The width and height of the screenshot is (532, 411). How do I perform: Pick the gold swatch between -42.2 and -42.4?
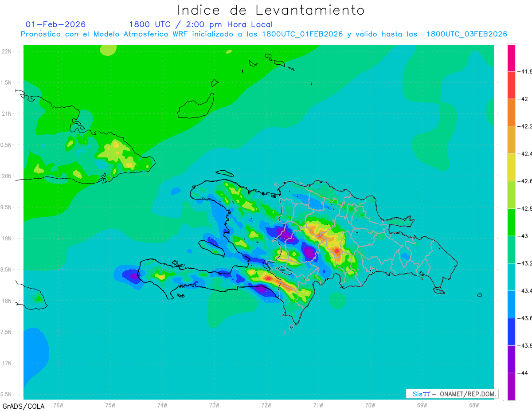tap(511, 140)
